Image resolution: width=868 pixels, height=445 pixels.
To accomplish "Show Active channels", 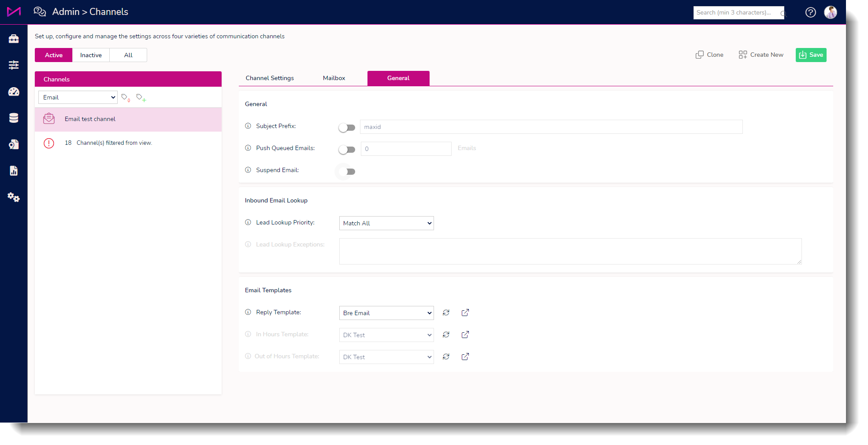I will click(x=54, y=55).
